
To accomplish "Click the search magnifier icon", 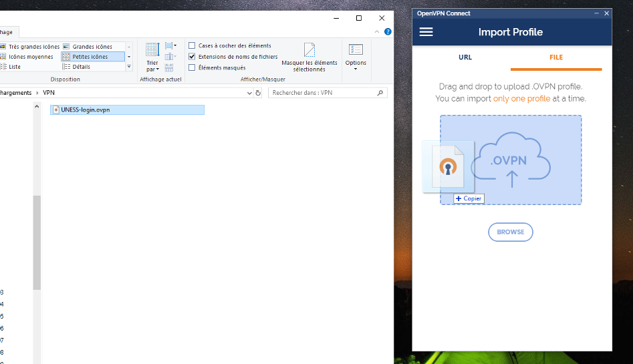I will (380, 93).
